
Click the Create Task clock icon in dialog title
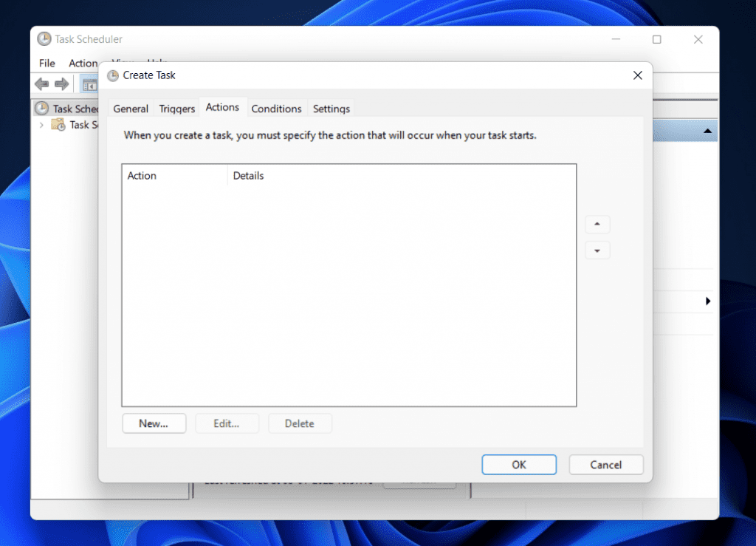pyautogui.click(x=113, y=75)
